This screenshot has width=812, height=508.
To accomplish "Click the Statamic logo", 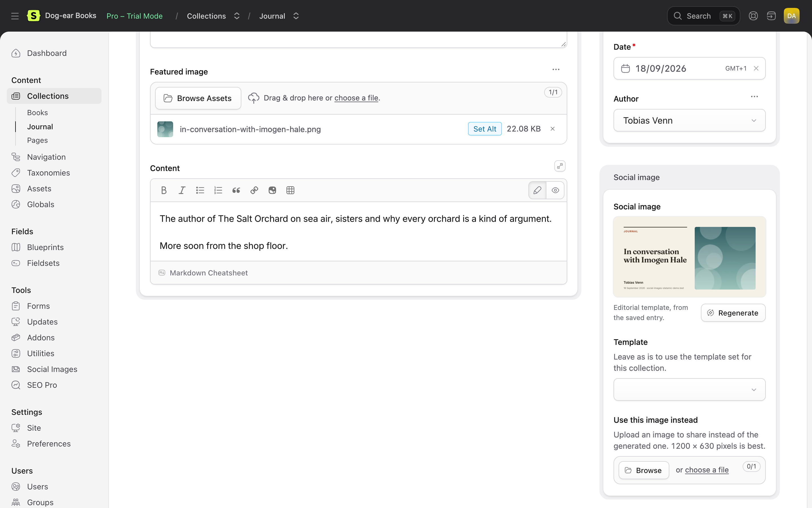I will [x=33, y=16].
